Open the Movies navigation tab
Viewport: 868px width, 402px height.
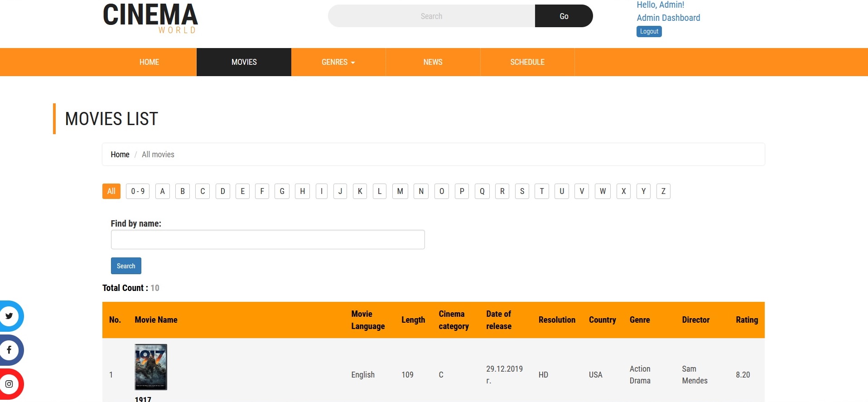click(x=244, y=62)
